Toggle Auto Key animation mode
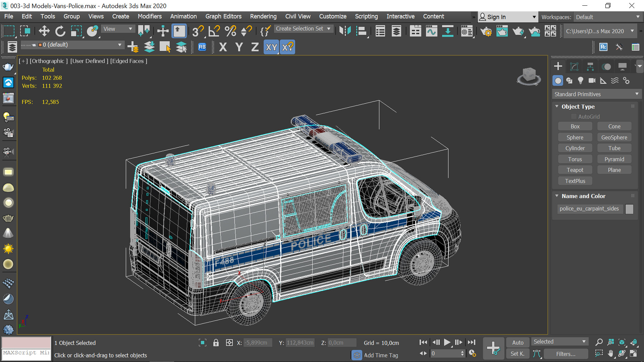Screen dimensions: 644x362 coord(518,342)
